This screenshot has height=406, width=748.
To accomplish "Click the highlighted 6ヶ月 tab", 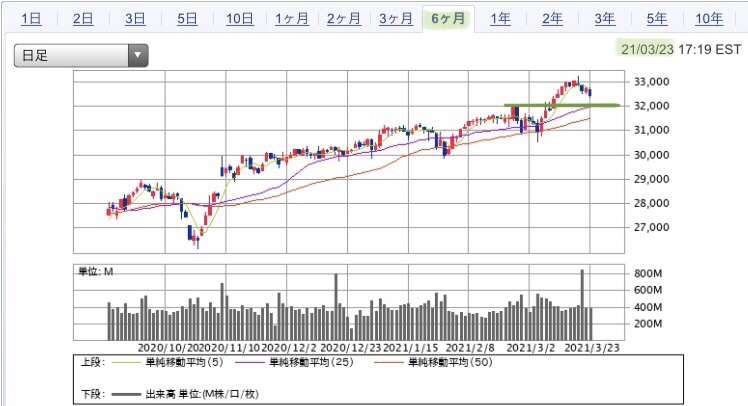I will (448, 19).
